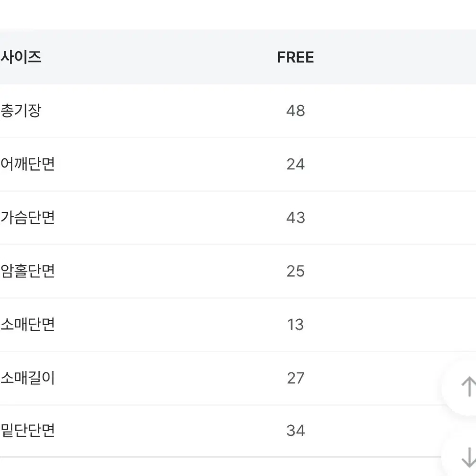Click the 소매길이 row label
This screenshot has width=476, height=476.
tap(27, 378)
